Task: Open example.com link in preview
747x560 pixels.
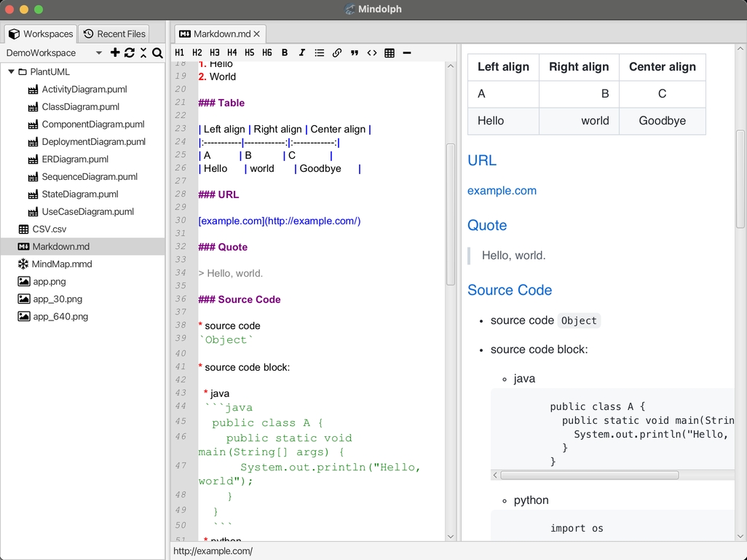Action: (x=502, y=191)
